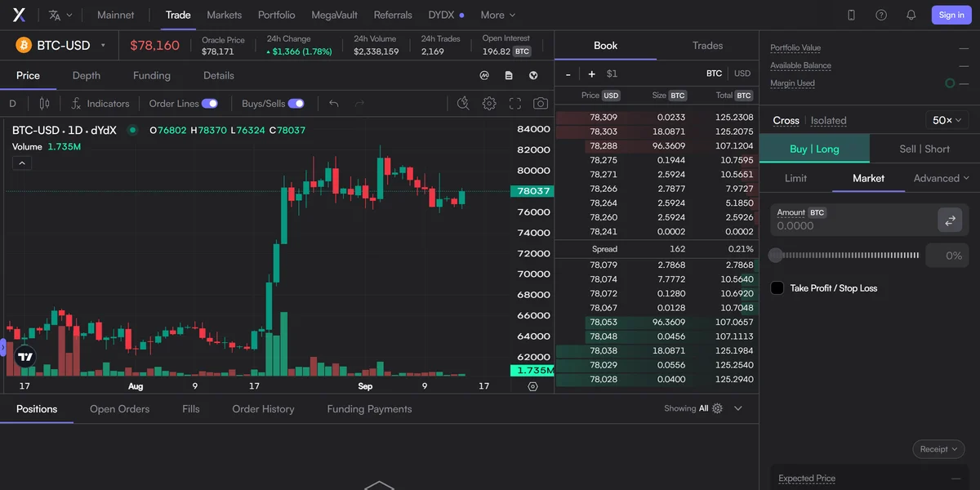Open the 50× leverage dropdown
Screen dimensions: 980x490
click(x=947, y=120)
